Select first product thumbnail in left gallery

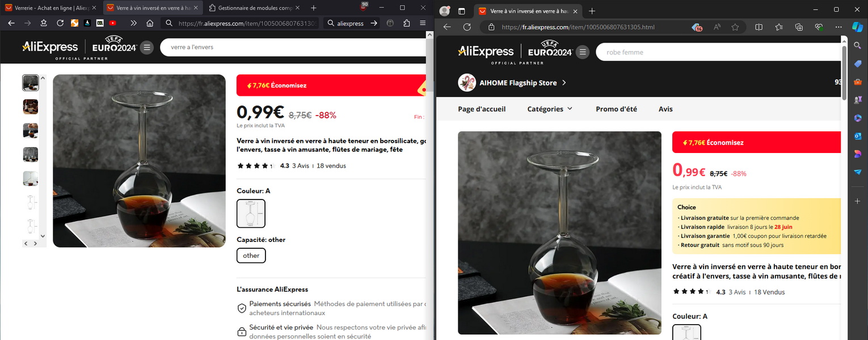point(31,83)
